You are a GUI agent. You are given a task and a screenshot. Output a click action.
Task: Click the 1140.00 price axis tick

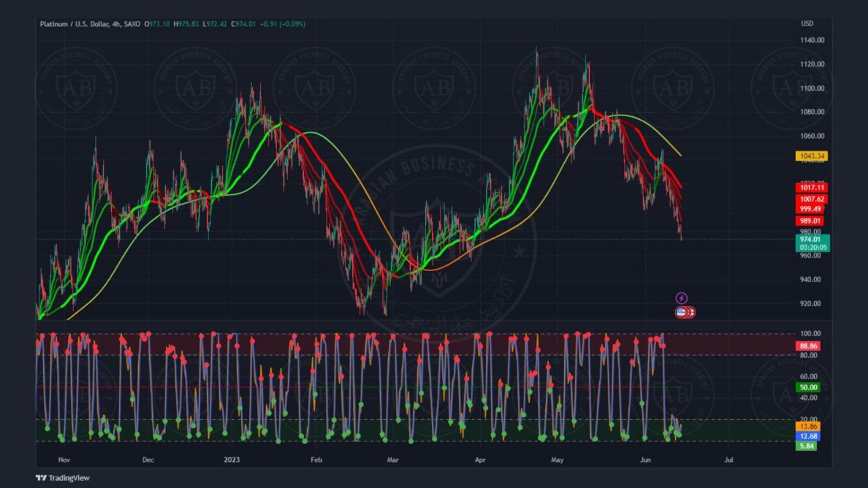click(x=812, y=40)
